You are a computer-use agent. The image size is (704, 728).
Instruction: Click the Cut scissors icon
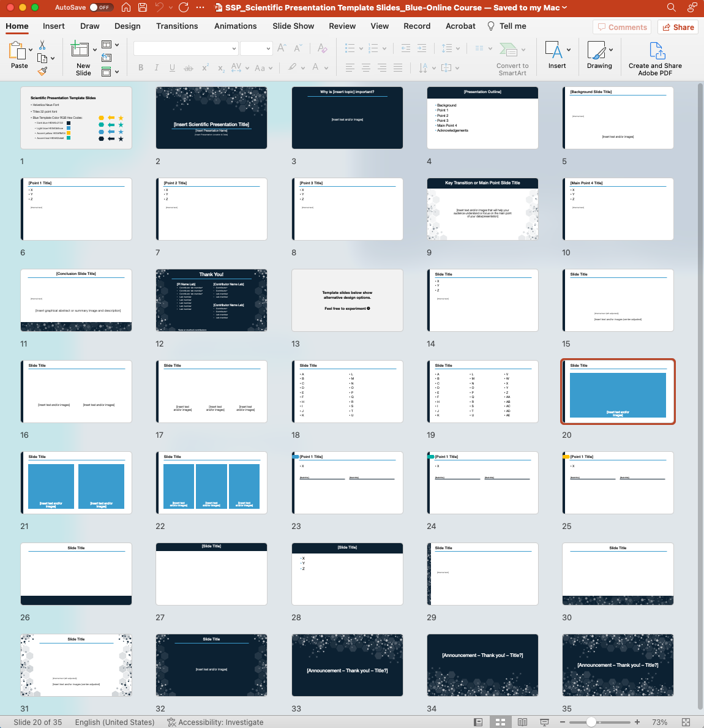click(x=42, y=45)
